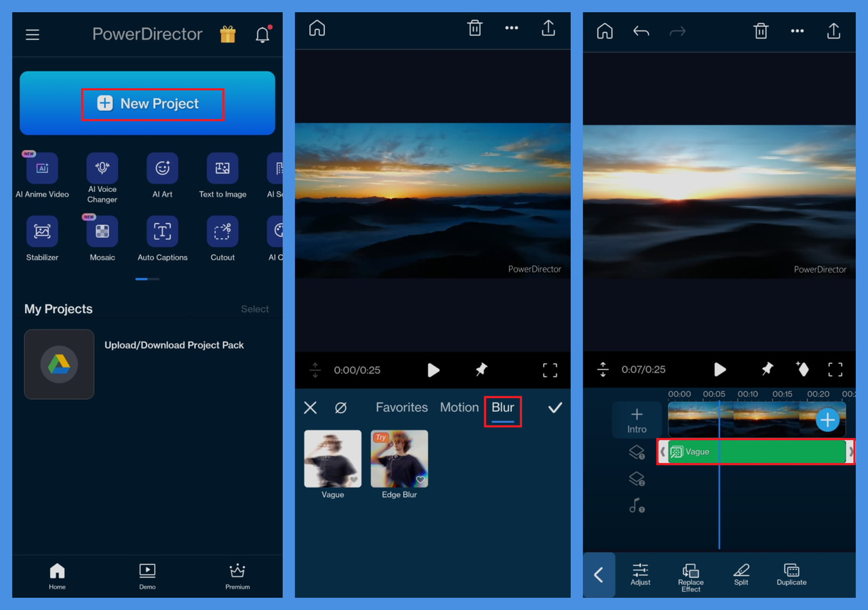Undo the last edit
This screenshot has height=610, width=868.
[x=641, y=31]
